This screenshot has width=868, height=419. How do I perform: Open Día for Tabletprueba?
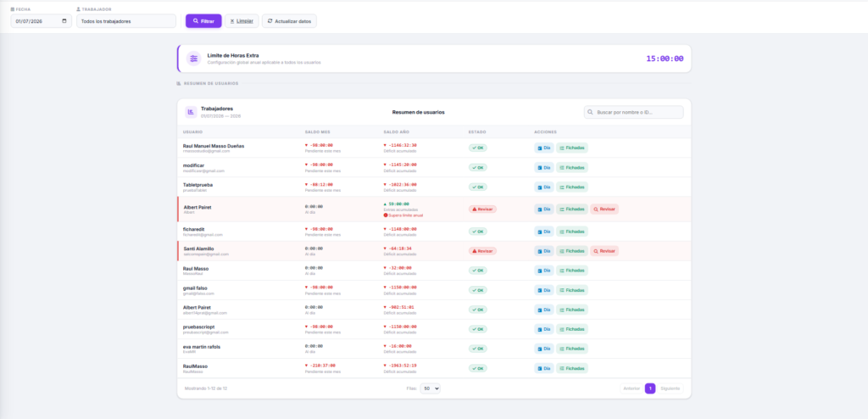(x=543, y=187)
